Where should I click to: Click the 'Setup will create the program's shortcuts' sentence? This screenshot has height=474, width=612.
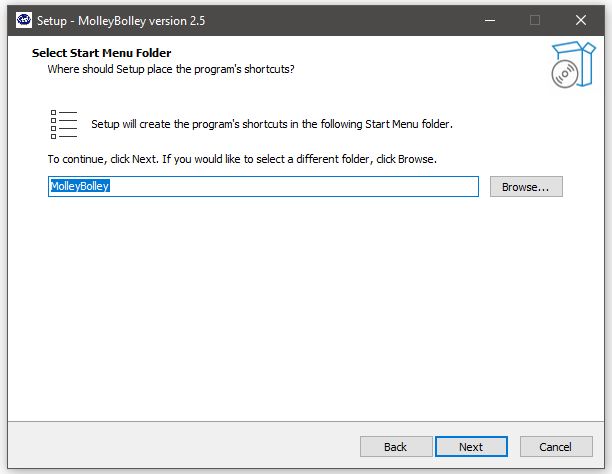[x=272, y=124]
